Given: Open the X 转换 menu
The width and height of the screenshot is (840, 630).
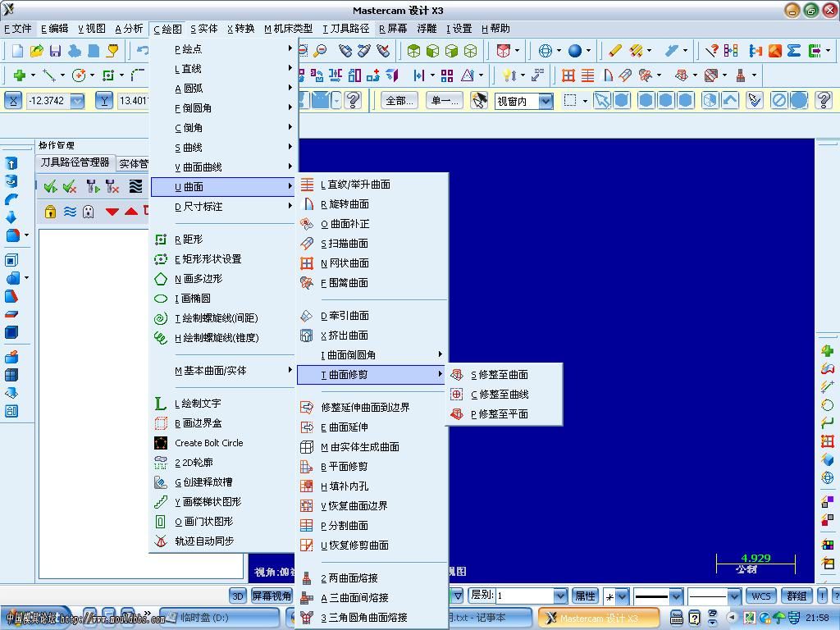Looking at the screenshot, I should coord(240,29).
